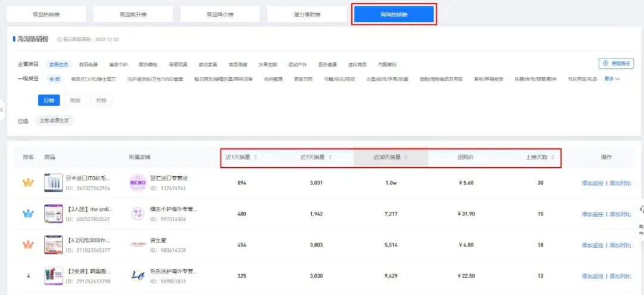Open the 商品热销榜 tab
Screen dimensions: 644x295
pos(46,14)
